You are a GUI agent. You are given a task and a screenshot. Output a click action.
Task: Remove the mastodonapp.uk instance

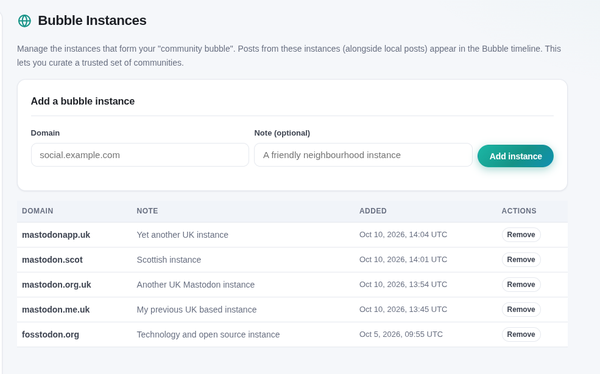coord(521,235)
